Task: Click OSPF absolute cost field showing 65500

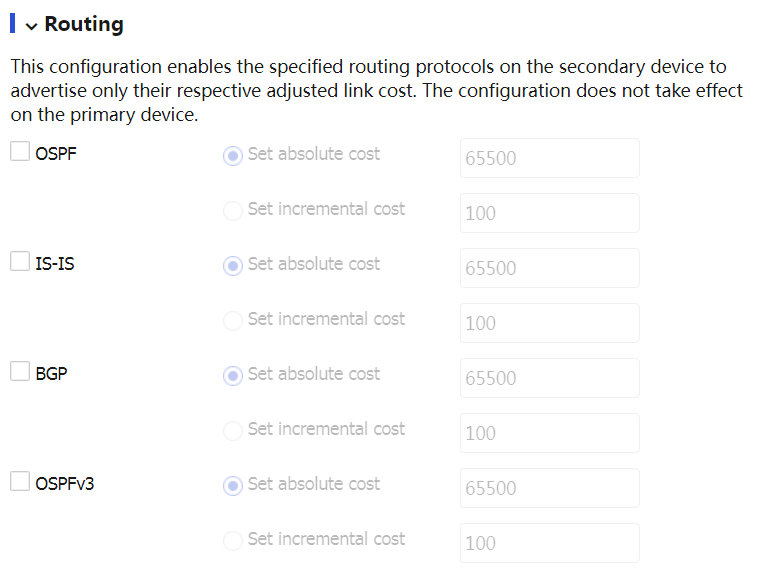Action: tap(549, 158)
